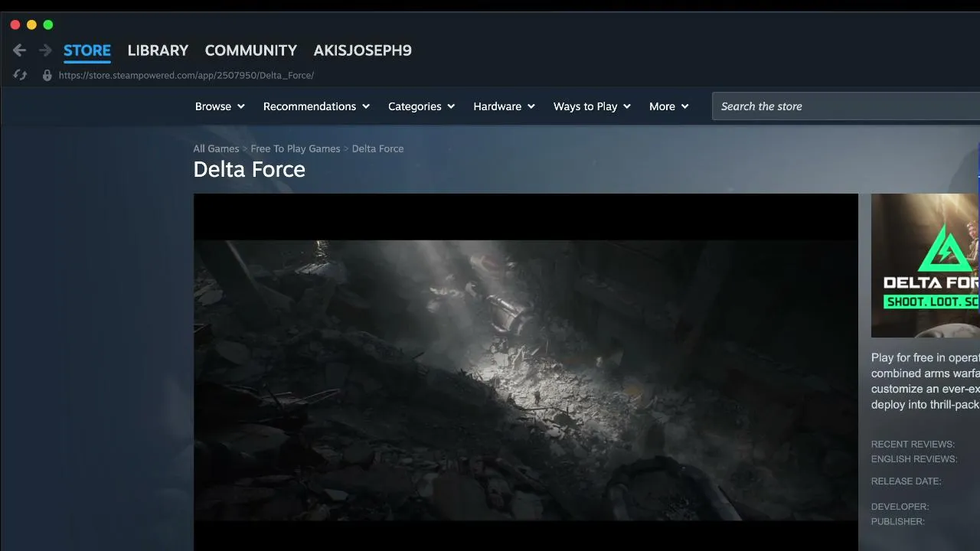Switch to the LIBRARY tab

pos(158,51)
